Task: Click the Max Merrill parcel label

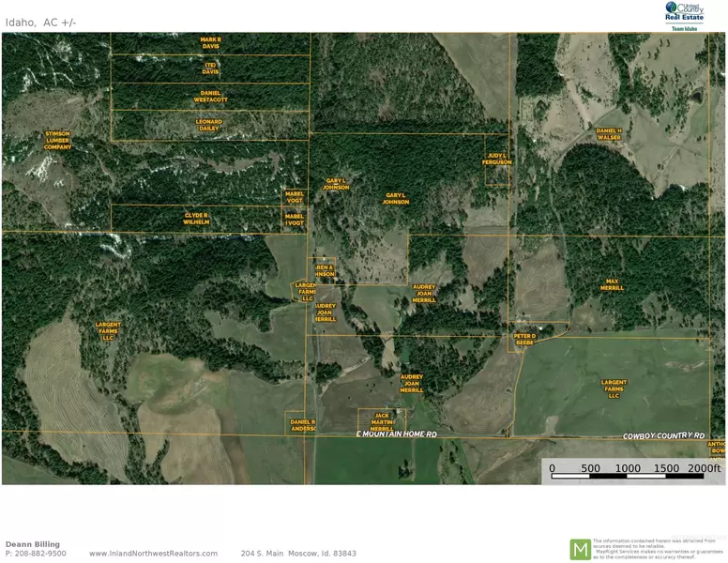Action: [x=612, y=284]
